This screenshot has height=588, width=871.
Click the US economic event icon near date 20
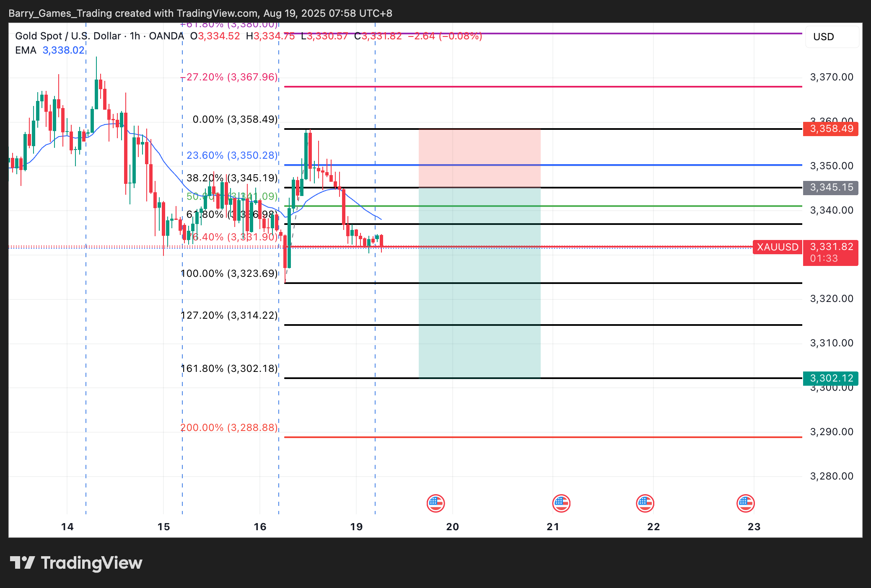(435, 503)
